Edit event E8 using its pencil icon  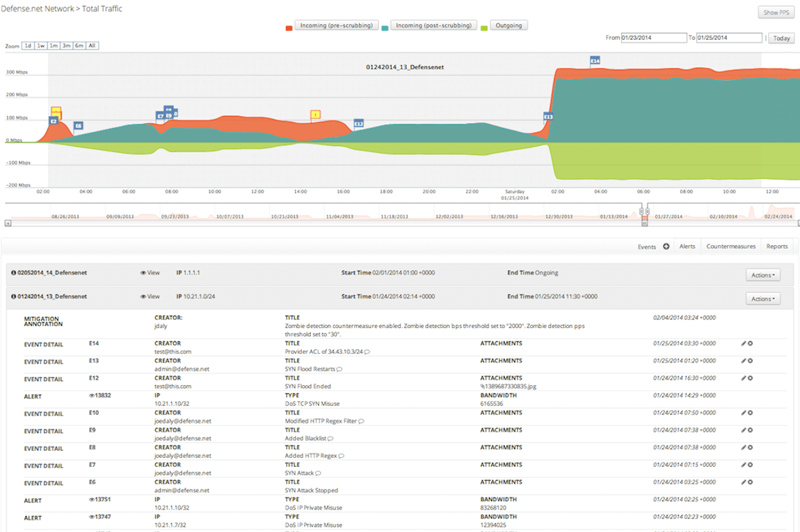point(744,448)
